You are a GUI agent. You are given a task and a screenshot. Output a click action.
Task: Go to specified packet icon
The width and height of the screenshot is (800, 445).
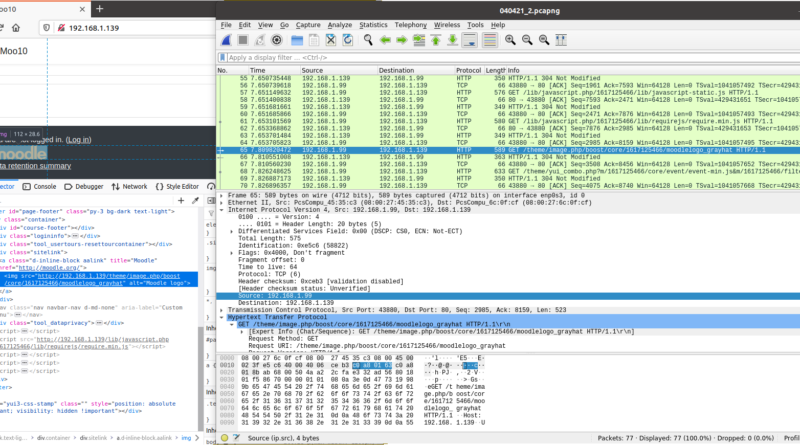coord(419,40)
